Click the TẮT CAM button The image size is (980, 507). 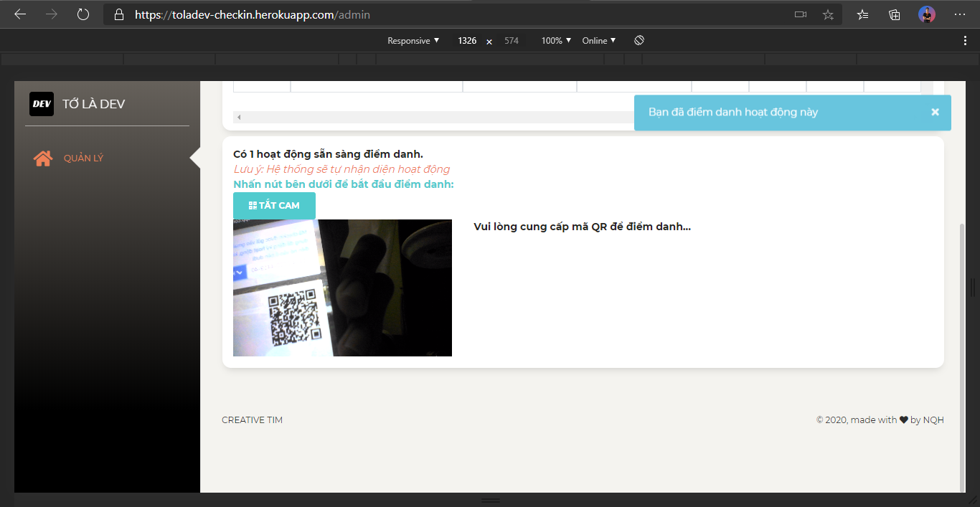pos(274,206)
